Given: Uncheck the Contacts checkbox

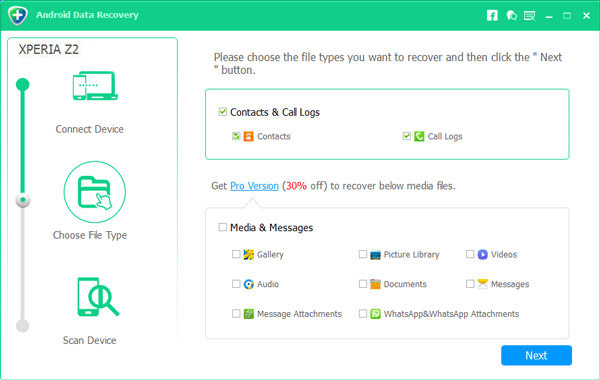Looking at the screenshot, I should tap(236, 136).
